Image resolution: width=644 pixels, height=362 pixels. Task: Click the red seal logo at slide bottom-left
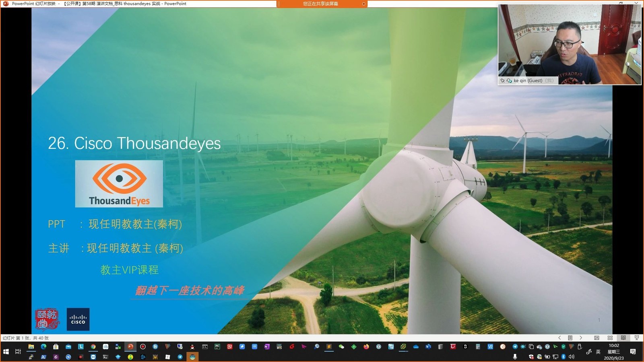[47, 319]
